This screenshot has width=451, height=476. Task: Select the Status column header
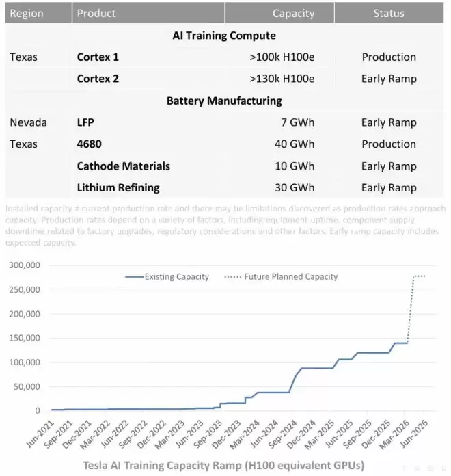click(x=389, y=13)
